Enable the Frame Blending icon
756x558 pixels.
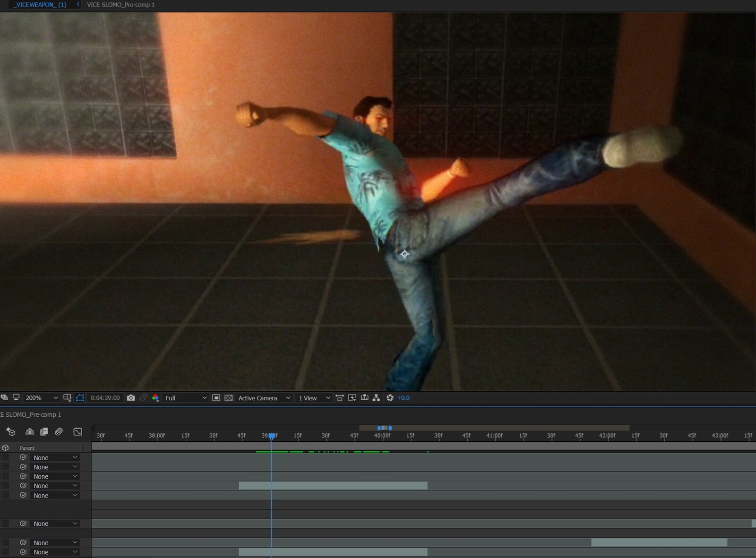[44, 431]
